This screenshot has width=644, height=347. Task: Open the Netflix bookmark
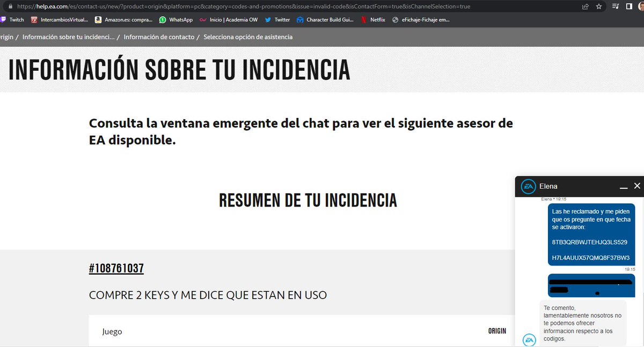(373, 20)
